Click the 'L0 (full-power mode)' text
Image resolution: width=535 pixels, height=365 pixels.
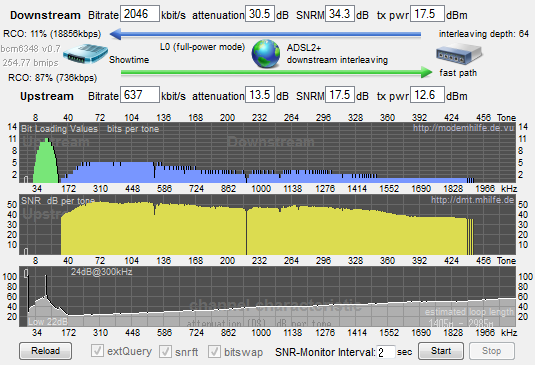[202, 47]
